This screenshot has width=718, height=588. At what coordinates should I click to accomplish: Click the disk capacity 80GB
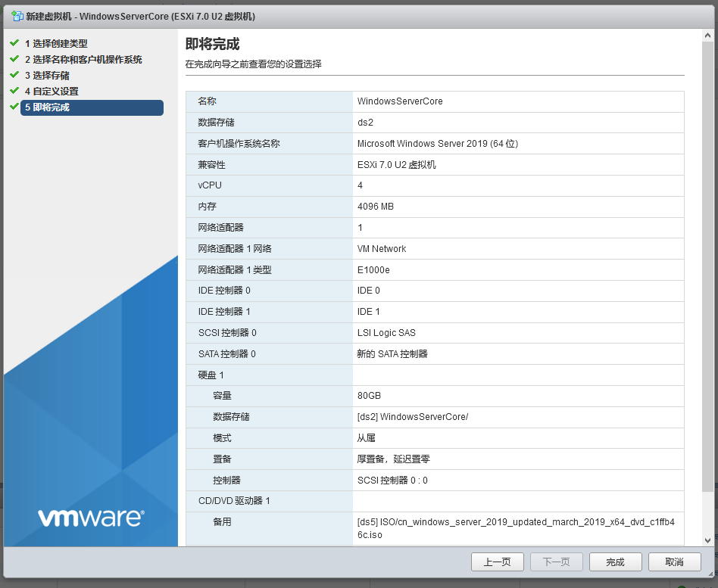tap(369, 396)
